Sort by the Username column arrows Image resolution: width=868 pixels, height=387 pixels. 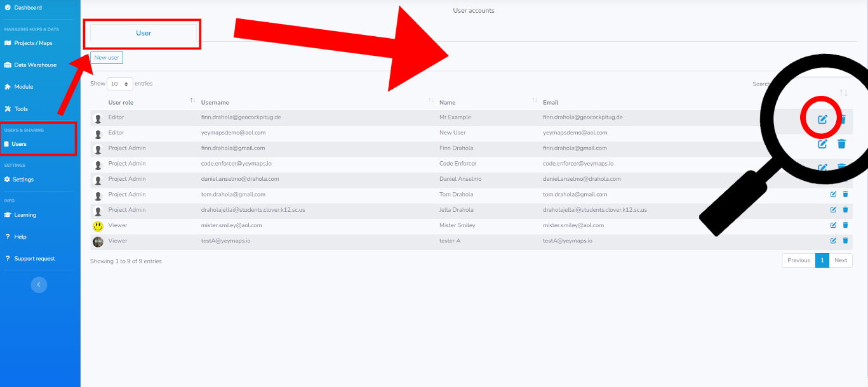(431, 101)
